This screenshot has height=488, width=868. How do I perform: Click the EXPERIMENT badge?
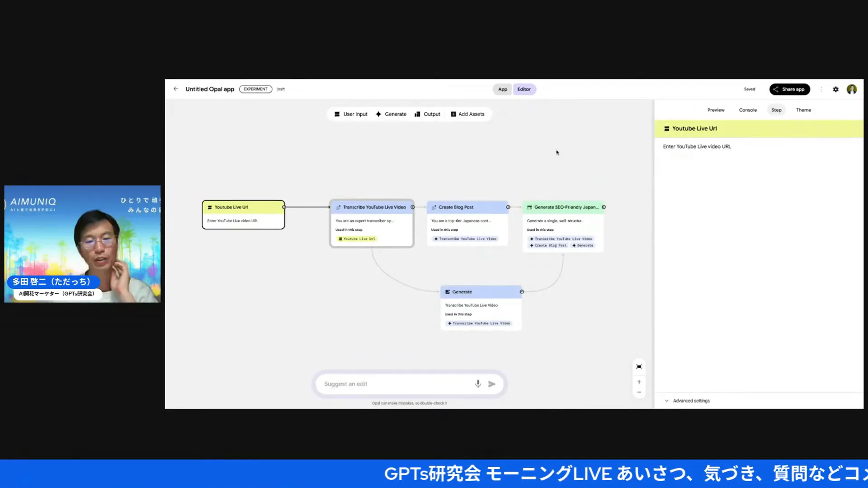click(x=255, y=89)
